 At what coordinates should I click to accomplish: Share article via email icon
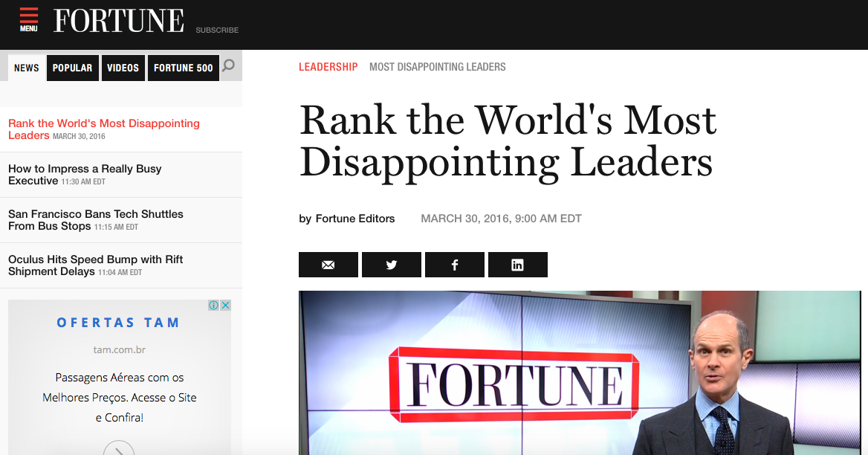pos(328,265)
